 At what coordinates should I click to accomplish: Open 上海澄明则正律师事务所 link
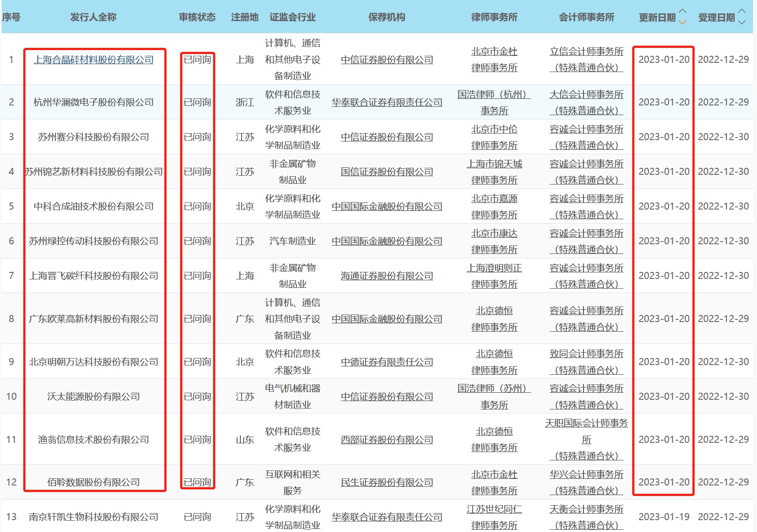[x=494, y=276]
